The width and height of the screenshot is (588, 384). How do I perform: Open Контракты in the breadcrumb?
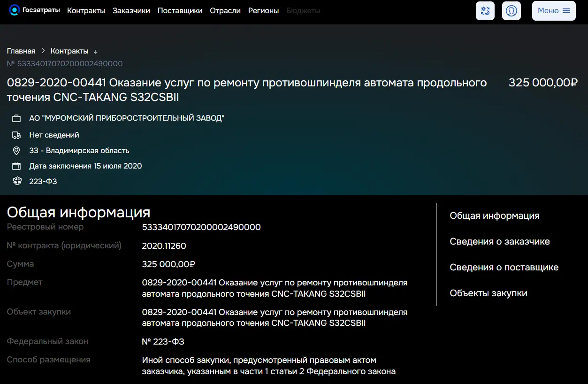(x=69, y=51)
